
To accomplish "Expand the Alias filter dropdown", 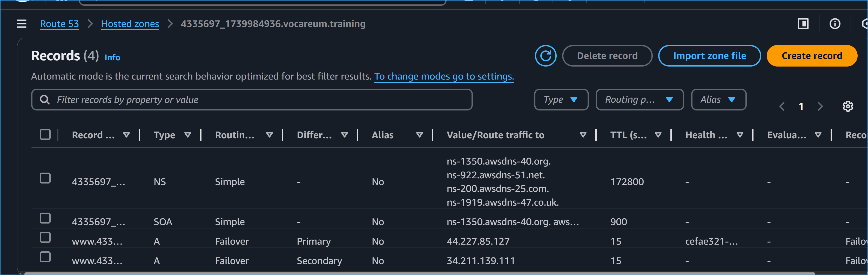I will [x=718, y=100].
